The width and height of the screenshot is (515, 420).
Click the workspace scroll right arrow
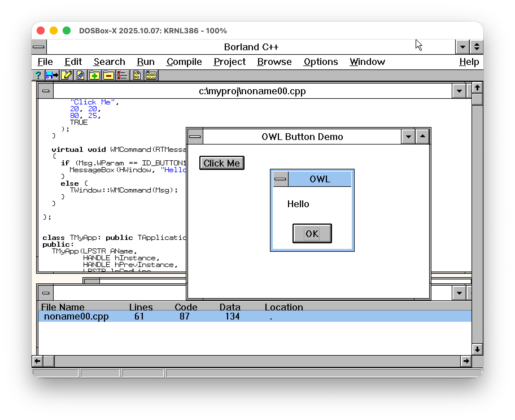coord(466,361)
